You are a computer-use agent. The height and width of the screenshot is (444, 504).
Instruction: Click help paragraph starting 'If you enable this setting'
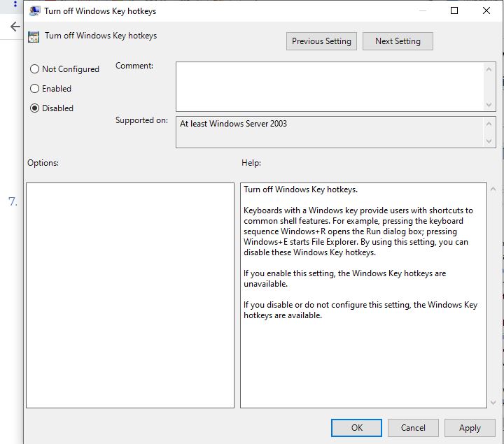click(x=344, y=278)
